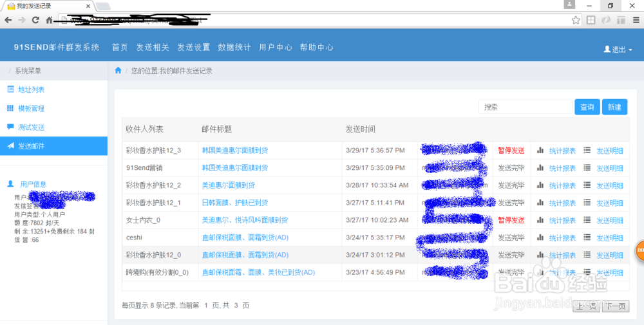Reload the current page

click(x=35, y=20)
